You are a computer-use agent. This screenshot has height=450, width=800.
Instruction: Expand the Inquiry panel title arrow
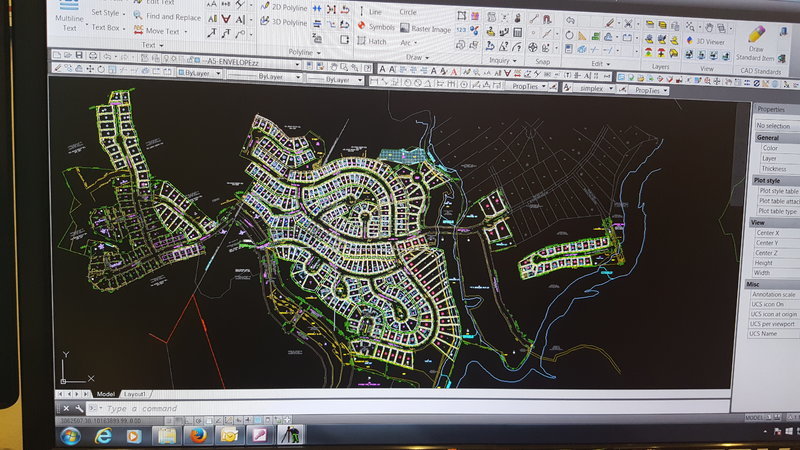(x=514, y=61)
